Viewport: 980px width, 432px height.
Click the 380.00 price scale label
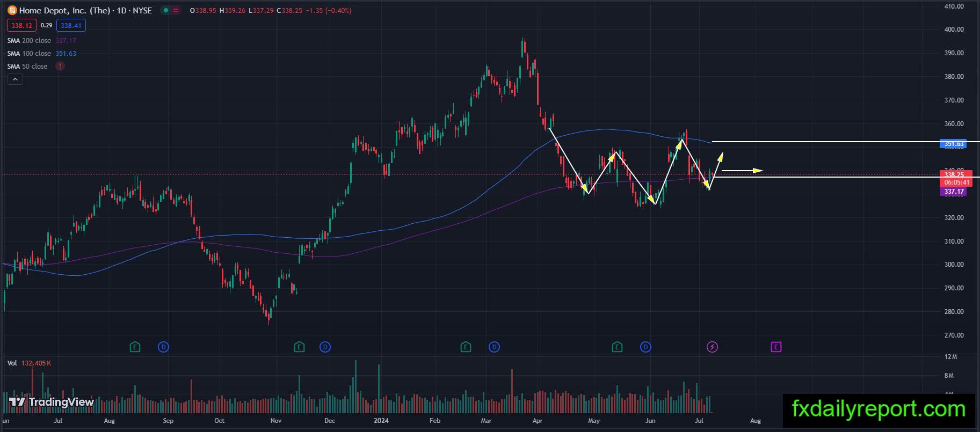tap(954, 77)
